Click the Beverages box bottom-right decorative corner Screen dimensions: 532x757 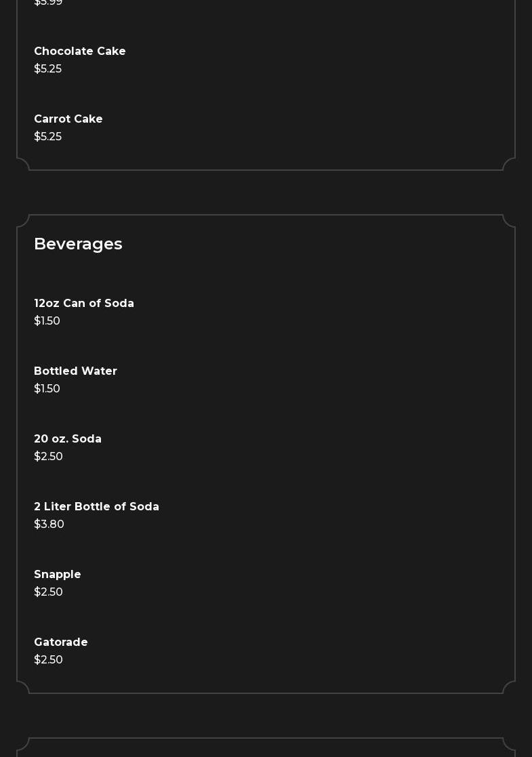click(x=508, y=687)
